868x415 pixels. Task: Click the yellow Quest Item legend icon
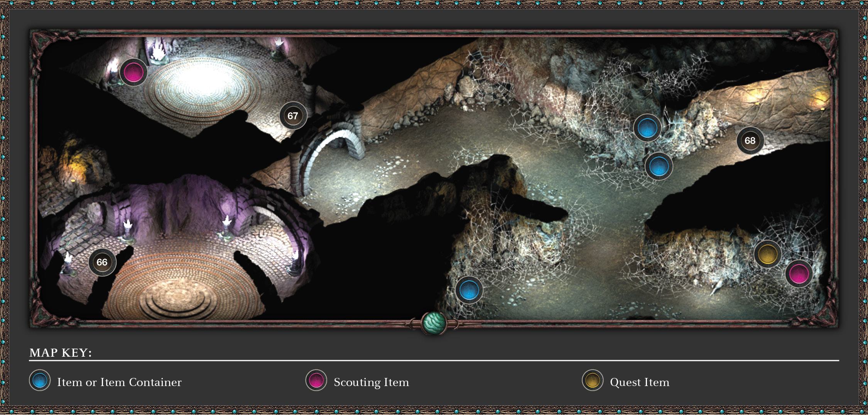pos(593,381)
